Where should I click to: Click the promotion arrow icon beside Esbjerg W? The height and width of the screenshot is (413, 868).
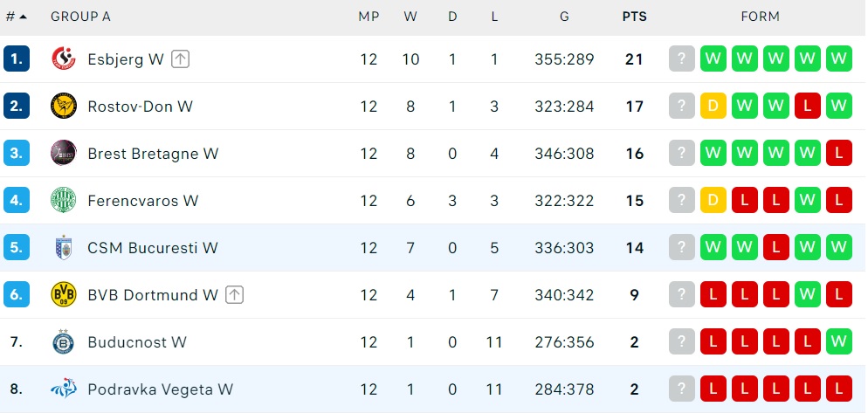[181, 59]
